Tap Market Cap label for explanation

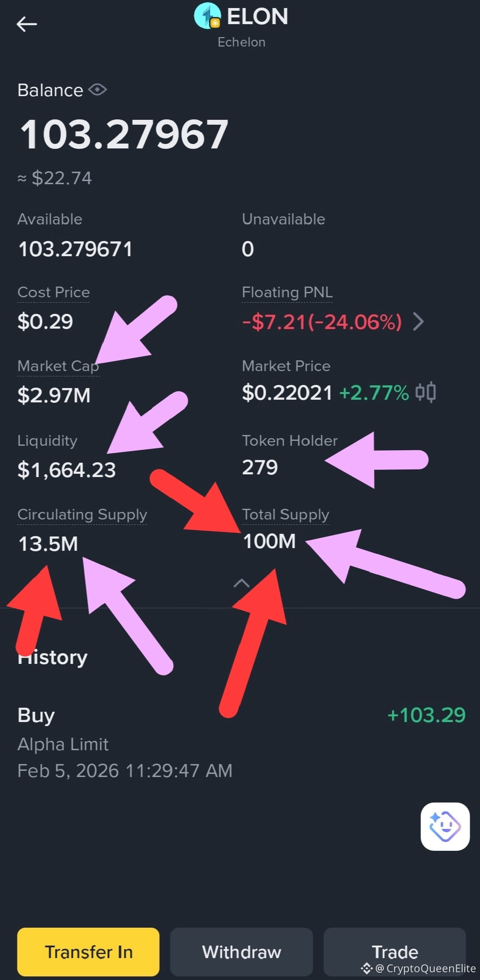point(58,366)
